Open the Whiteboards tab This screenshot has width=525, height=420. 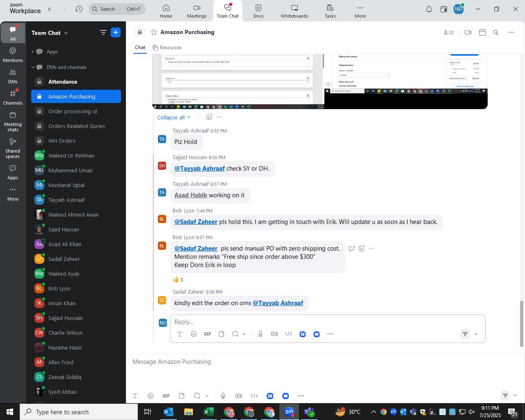pos(294,11)
